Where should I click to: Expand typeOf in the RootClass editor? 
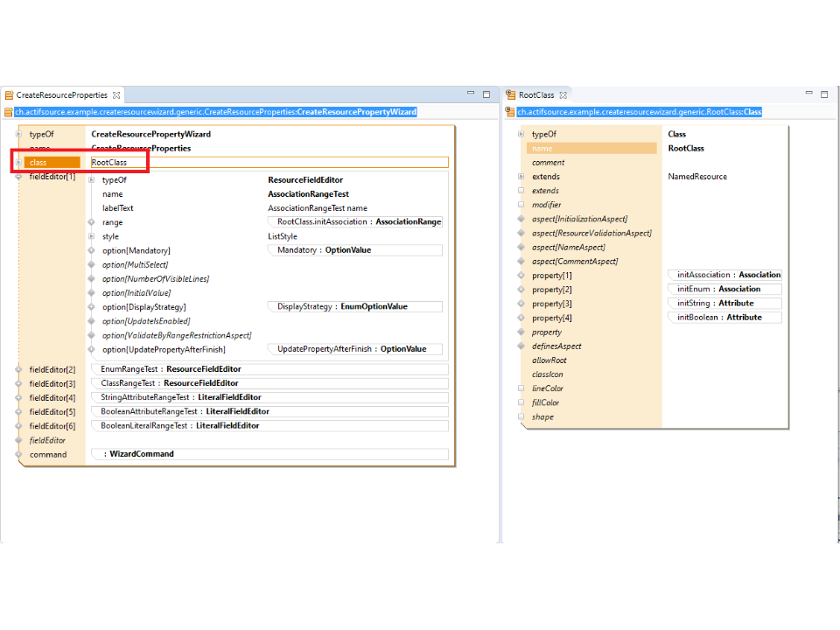[521, 135]
